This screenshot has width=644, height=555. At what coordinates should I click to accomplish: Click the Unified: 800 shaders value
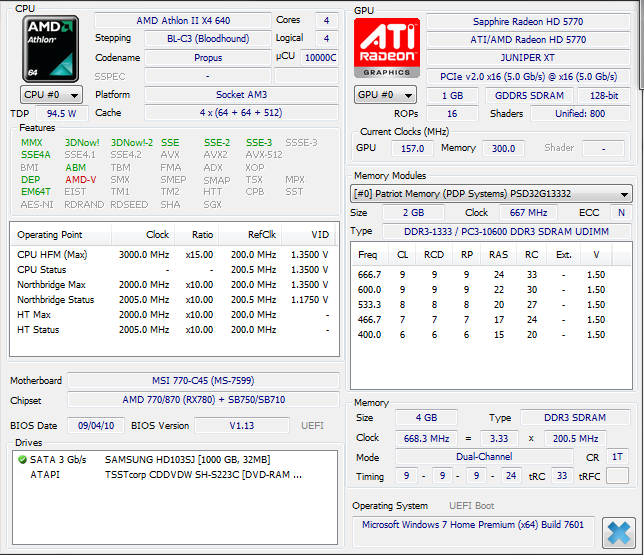[x=580, y=113]
